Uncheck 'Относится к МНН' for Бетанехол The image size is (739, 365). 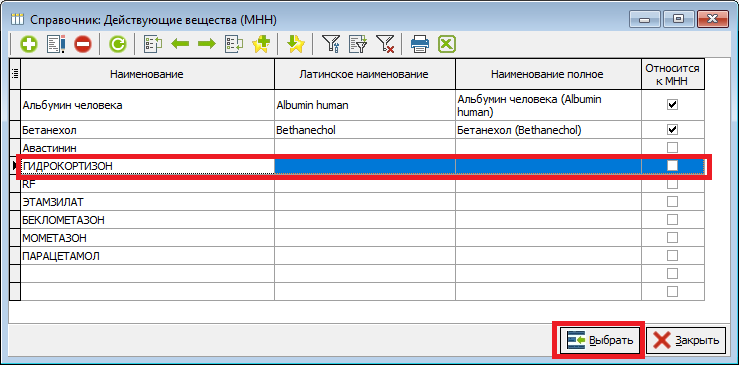(x=673, y=129)
